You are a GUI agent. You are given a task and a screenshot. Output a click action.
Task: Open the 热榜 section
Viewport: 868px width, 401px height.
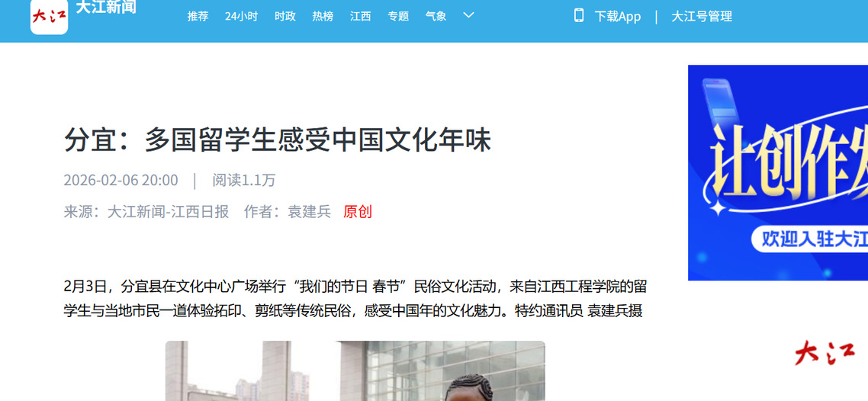click(x=323, y=16)
